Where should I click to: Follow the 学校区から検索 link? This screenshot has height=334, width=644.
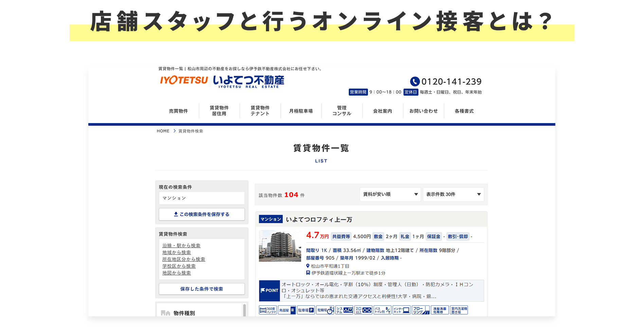[x=179, y=266]
